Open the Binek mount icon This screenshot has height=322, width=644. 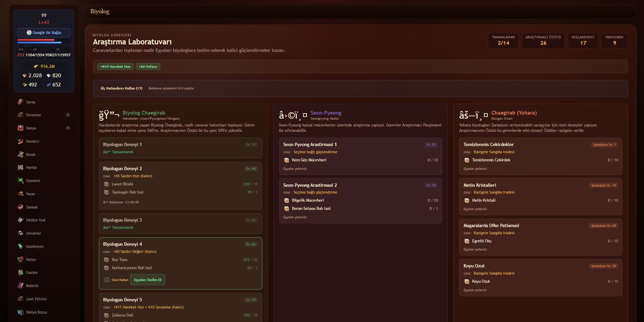tap(20, 155)
